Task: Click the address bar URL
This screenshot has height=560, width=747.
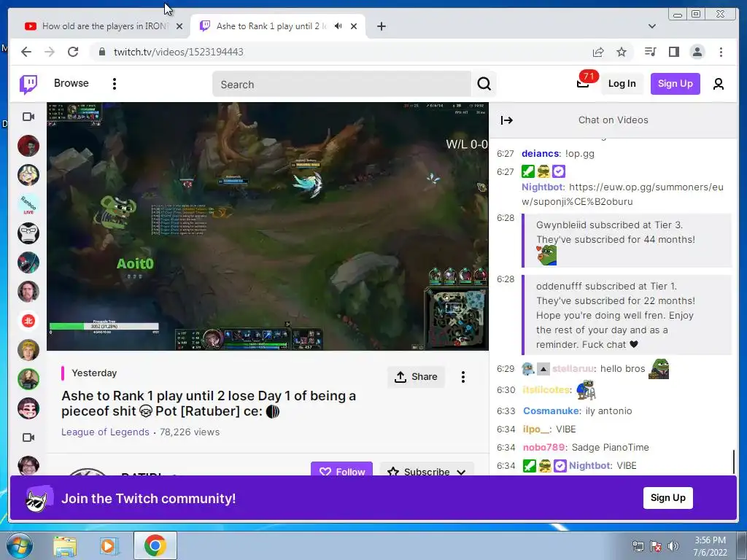Action: pyautogui.click(x=178, y=52)
